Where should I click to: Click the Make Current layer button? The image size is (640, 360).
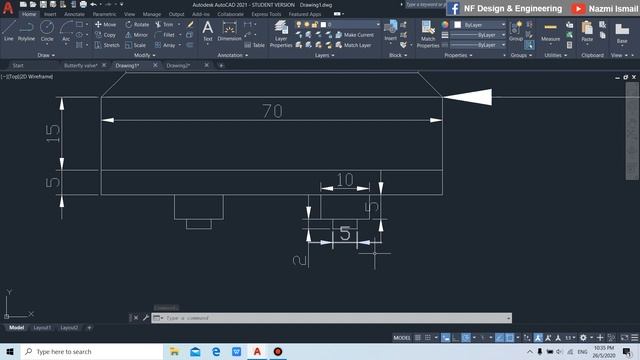[x=354, y=35]
